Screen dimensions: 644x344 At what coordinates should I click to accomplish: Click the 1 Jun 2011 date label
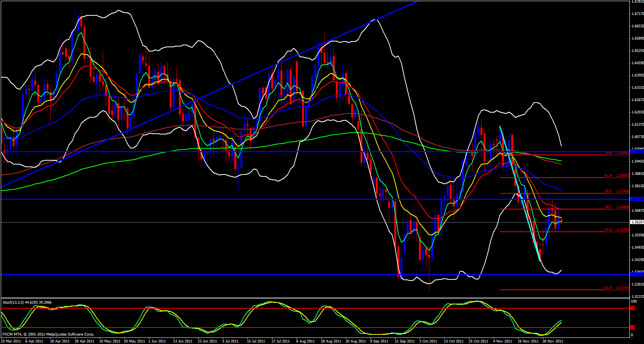[x=157, y=341]
